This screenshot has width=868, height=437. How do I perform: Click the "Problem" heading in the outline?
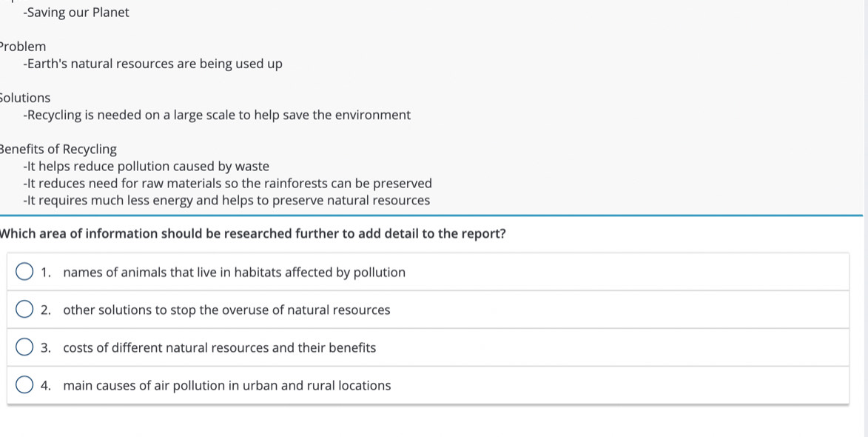click(23, 47)
